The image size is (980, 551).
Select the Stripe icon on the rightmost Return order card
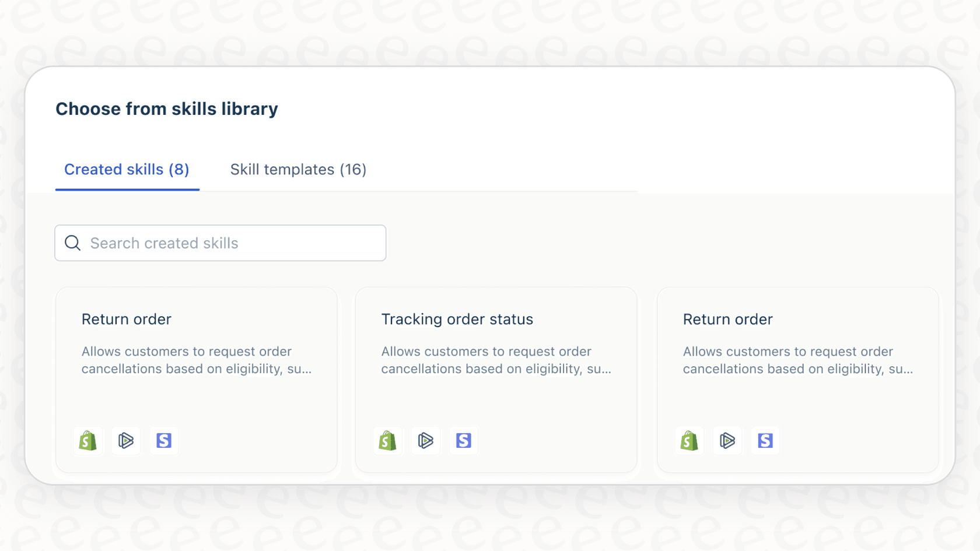click(765, 441)
